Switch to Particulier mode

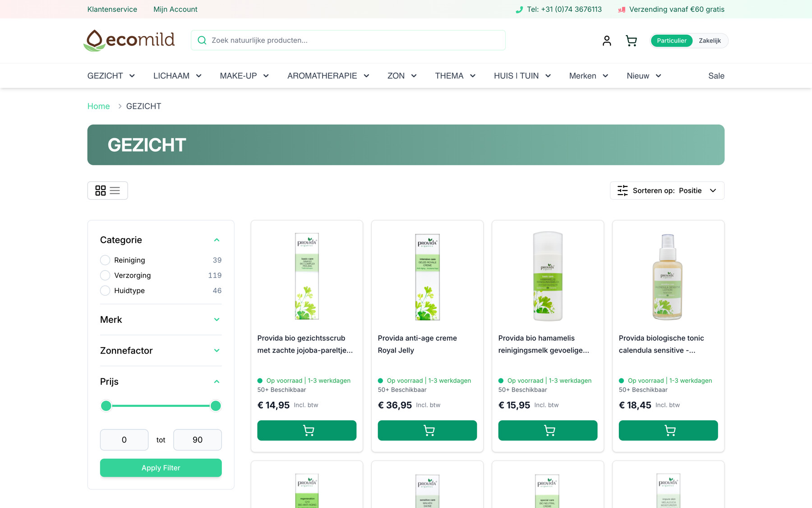pos(671,41)
